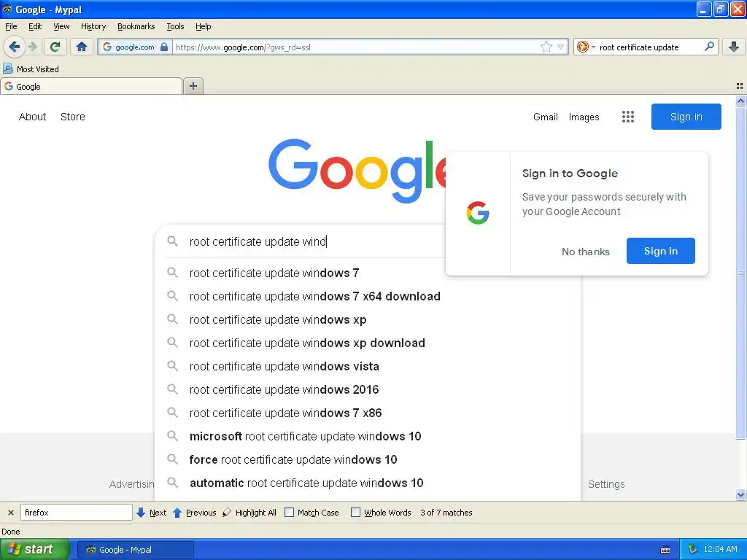Click the scrollbar up arrow
This screenshot has width=747, height=560.
pos(740,101)
